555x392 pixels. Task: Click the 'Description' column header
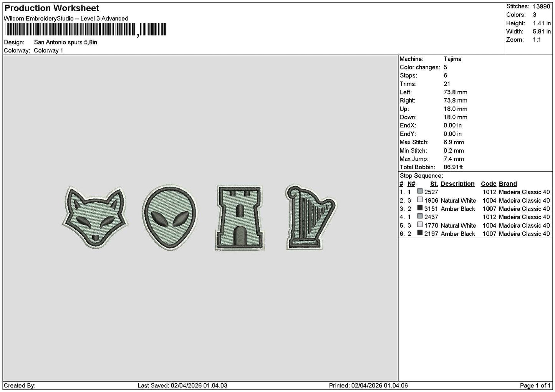click(x=457, y=184)
